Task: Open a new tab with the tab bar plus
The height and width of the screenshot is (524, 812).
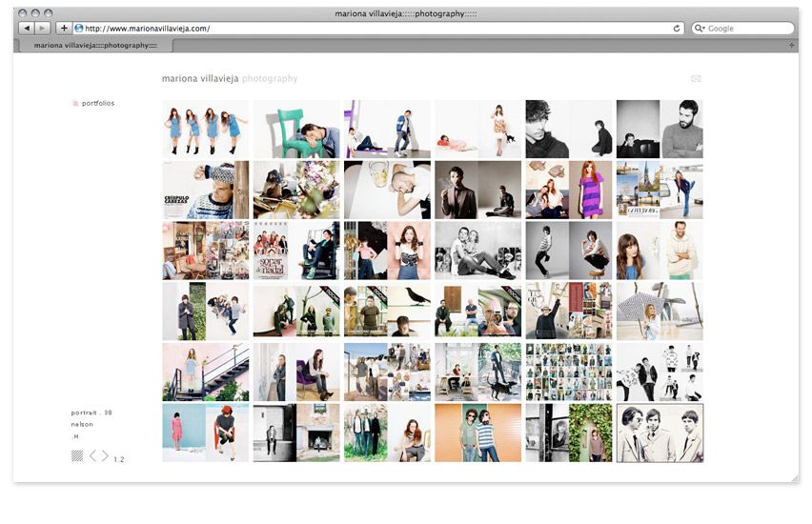Action: (x=791, y=46)
